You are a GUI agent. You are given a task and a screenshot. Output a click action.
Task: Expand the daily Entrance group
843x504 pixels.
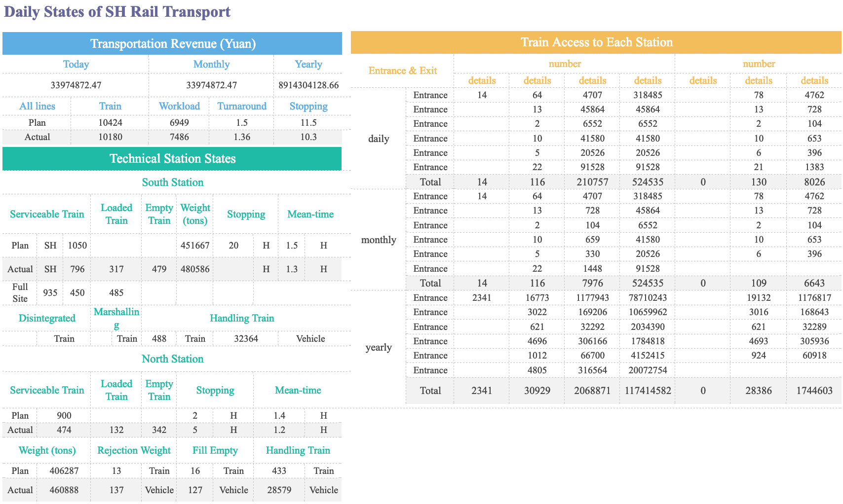[x=378, y=139]
